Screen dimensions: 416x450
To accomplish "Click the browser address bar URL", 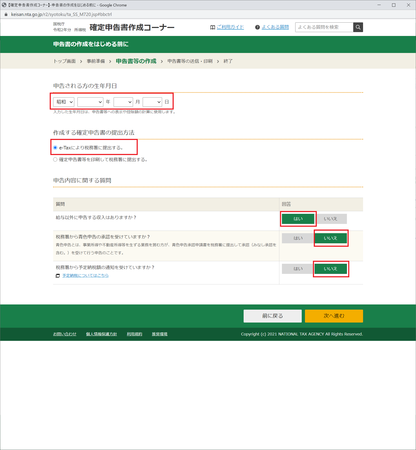I will click(x=61, y=14).
